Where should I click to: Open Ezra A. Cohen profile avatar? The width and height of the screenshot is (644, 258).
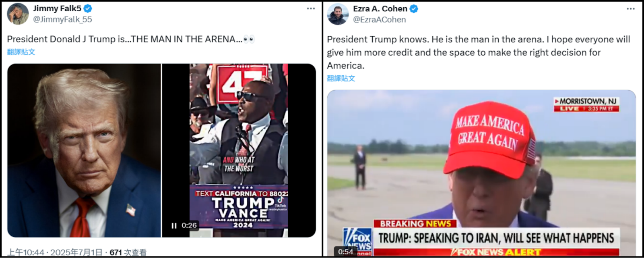(x=338, y=14)
